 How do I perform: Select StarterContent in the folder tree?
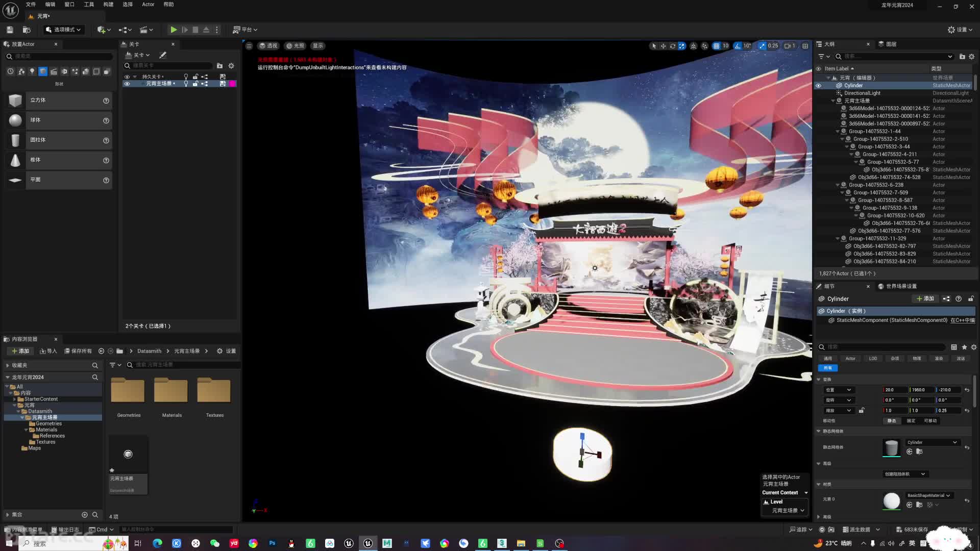pos(41,399)
